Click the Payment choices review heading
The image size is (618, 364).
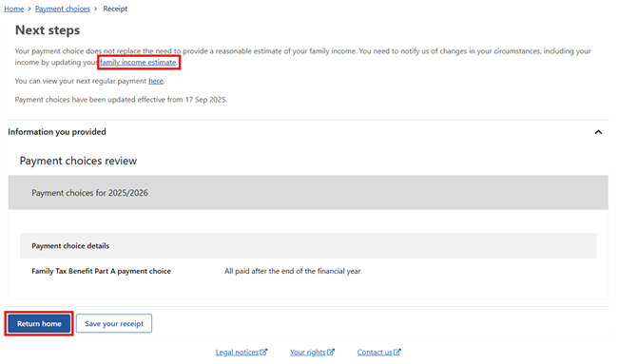click(x=78, y=161)
